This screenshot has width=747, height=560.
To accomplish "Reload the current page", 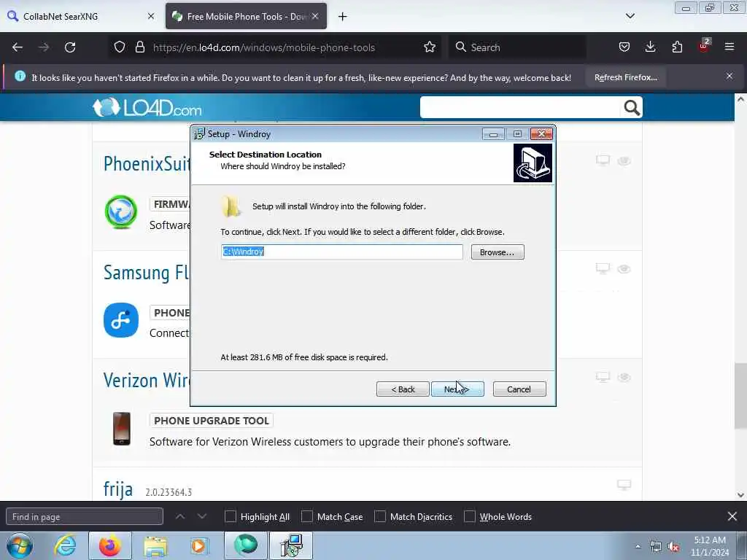I will [x=70, y=47].
